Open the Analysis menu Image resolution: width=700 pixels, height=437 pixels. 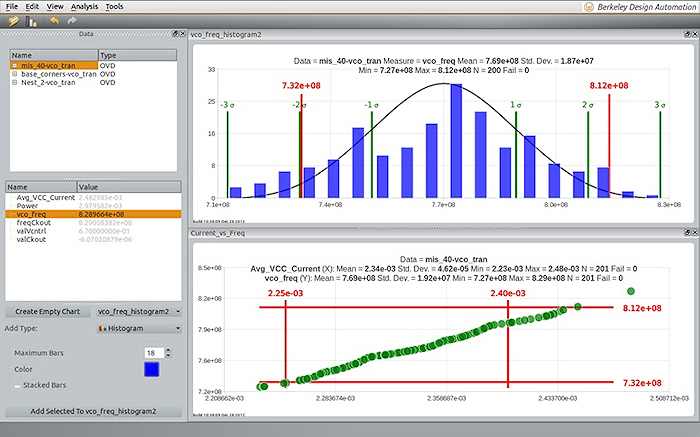(84, 6)
